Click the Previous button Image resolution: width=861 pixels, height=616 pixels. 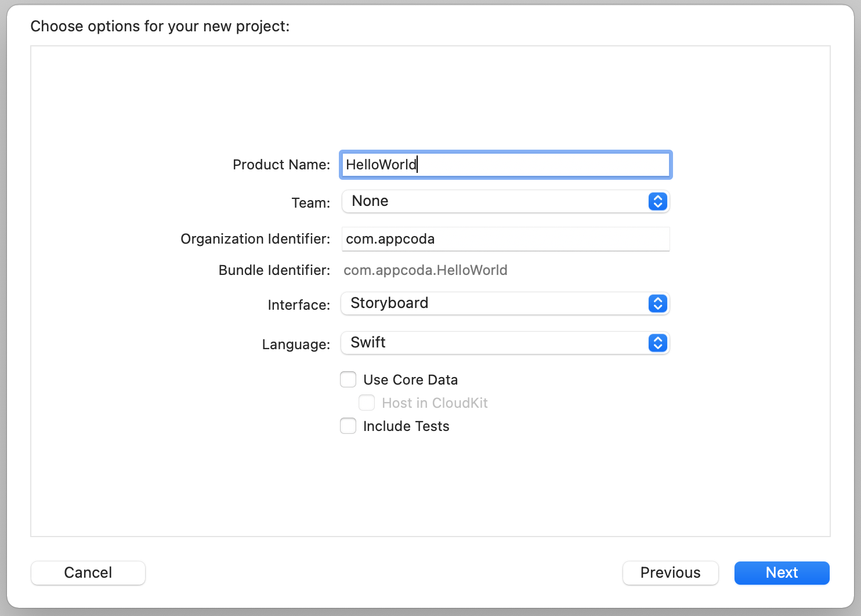tap(670, 572)
